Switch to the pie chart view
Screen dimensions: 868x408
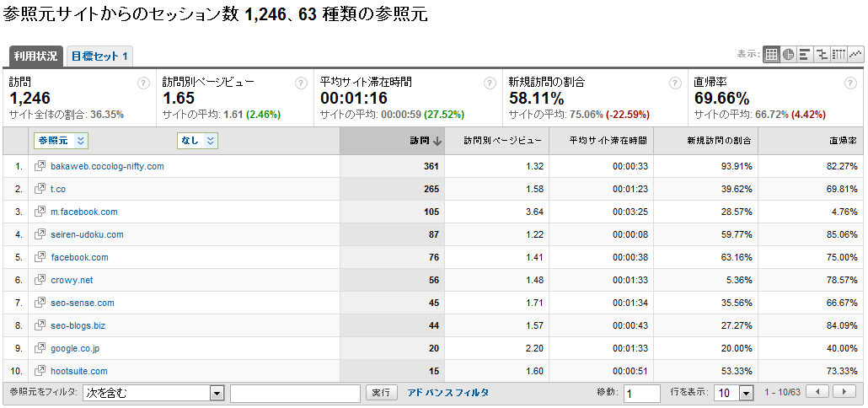click(x=788, y=55)
